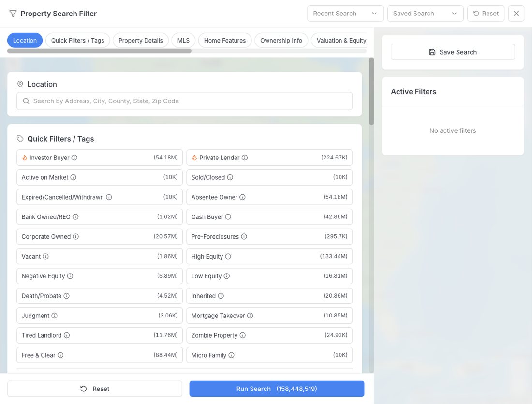Go to the Ownership Info tab

pyautogui.click(x=281, y=40)
